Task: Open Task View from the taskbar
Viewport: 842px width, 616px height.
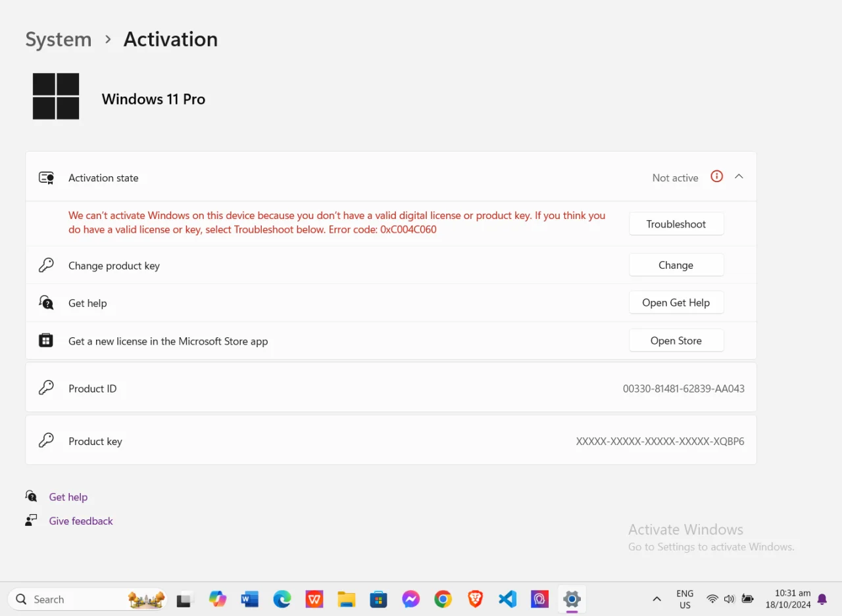Action: pyautogui.click(x=184, y=600)
